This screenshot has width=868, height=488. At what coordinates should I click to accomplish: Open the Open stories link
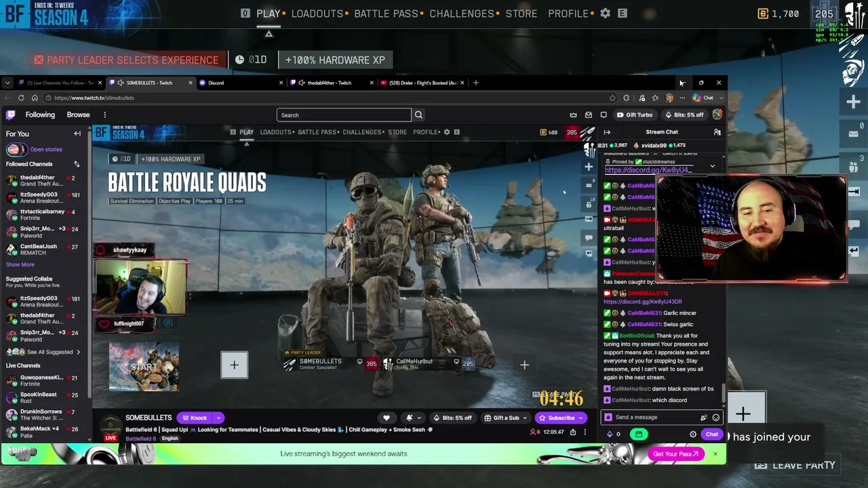pos(46,149)
